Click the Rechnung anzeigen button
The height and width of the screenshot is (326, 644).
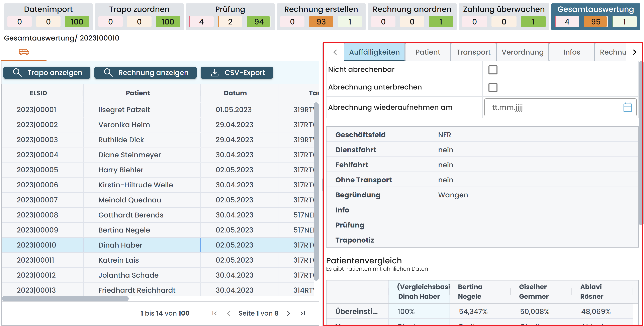146,73
